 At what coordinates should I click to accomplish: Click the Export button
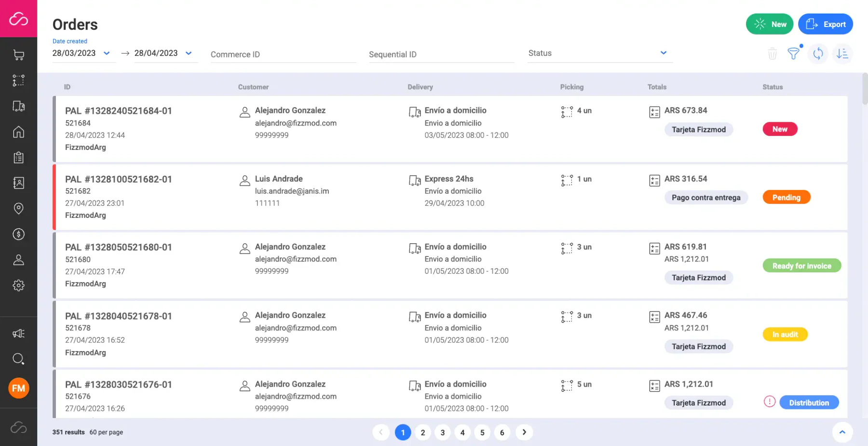tap(826, 24)
